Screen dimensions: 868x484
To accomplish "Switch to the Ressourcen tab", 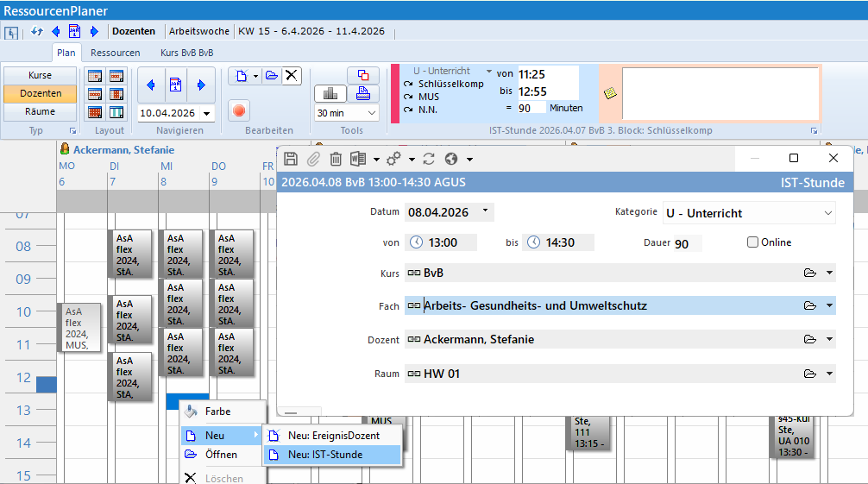I will [115, 53].
